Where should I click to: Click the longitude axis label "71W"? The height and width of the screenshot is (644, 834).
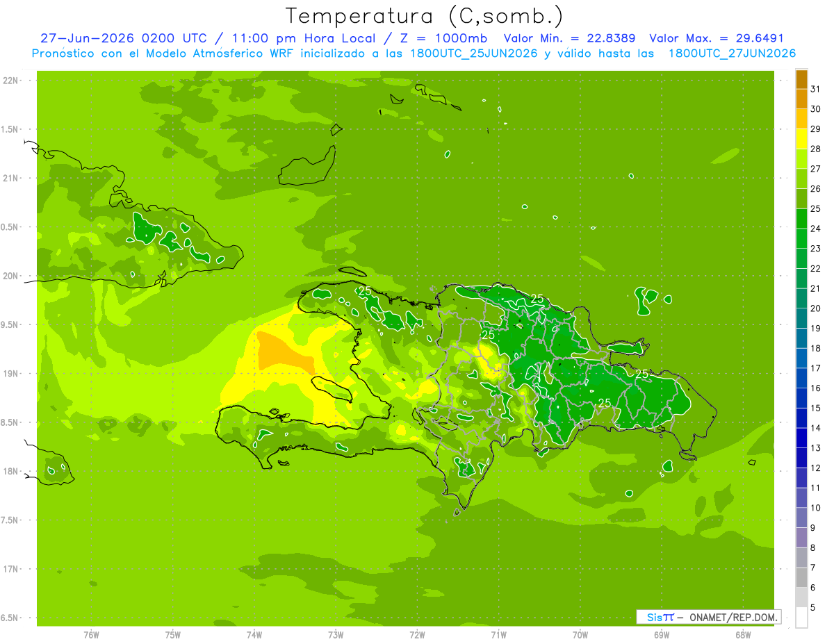tap(498, 634)
